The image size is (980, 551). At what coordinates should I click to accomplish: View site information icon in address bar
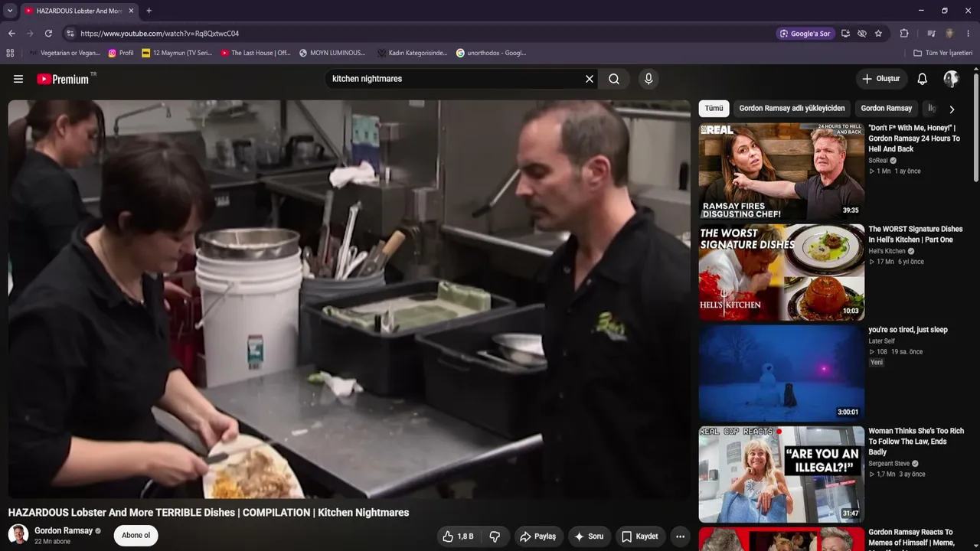point(70,34)
